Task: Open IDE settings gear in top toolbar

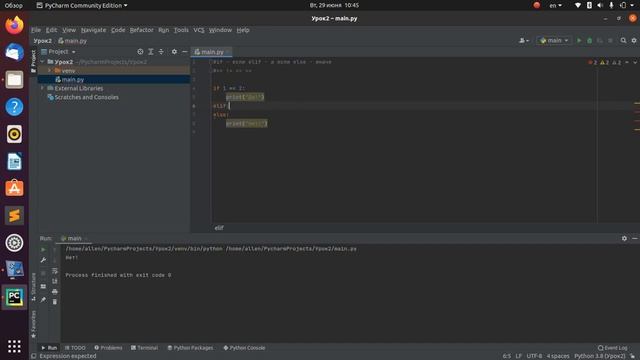Action: tap(634, 40)
